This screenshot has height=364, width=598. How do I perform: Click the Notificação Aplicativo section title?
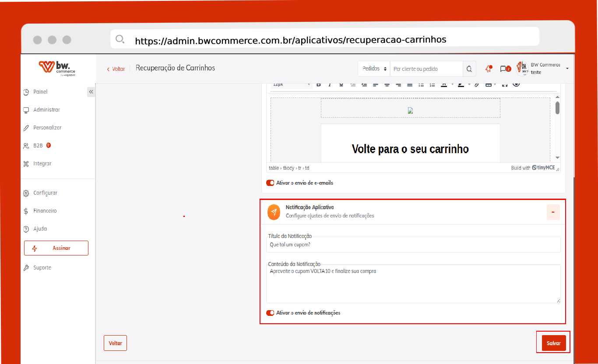click(310, 207)
